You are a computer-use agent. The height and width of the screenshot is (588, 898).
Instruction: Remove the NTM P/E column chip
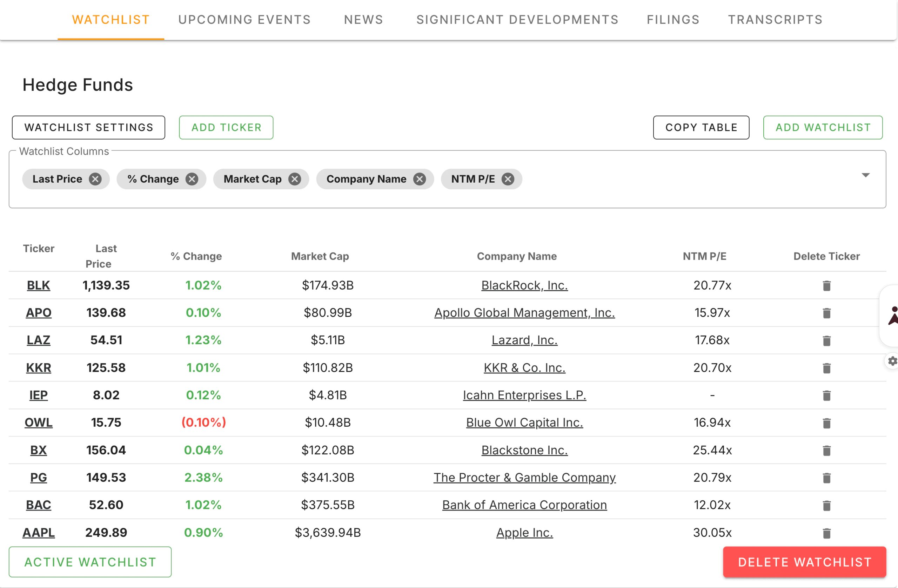[508, 179]
